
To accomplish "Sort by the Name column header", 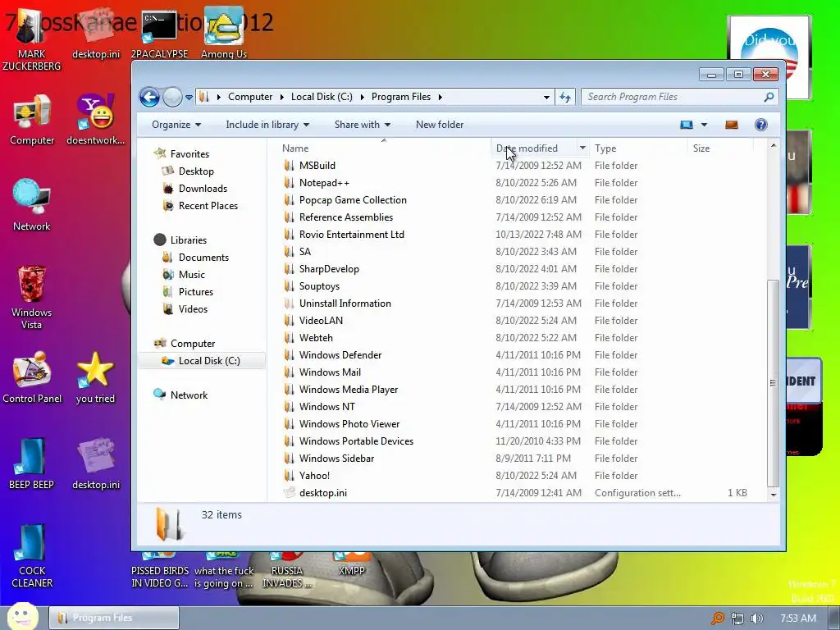I will pos(295,148).
